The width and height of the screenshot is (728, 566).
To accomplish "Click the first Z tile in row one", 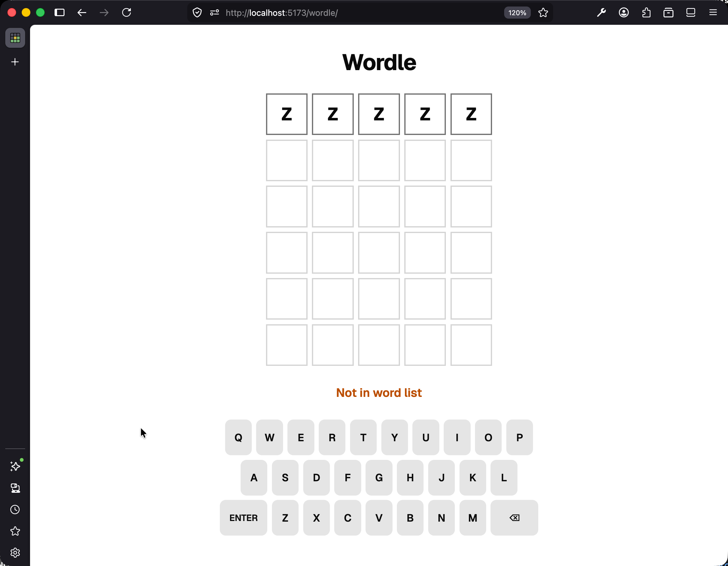I will [x=287, y=114].
